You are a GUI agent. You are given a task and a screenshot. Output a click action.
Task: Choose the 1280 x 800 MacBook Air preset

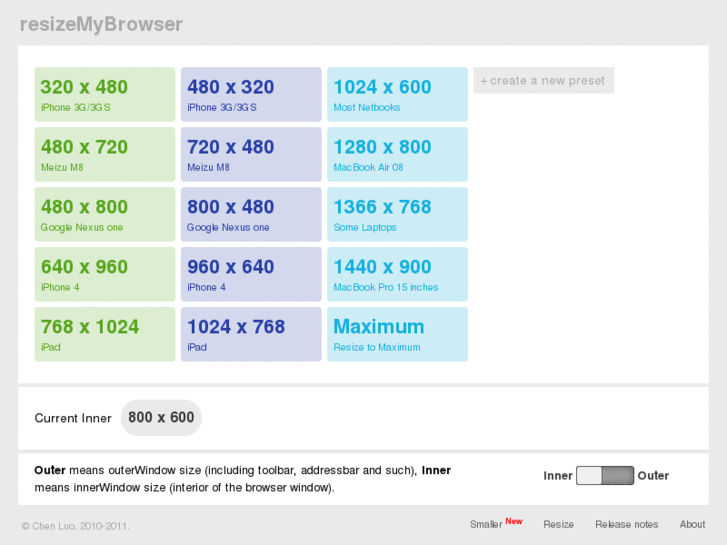pos(397,154)
